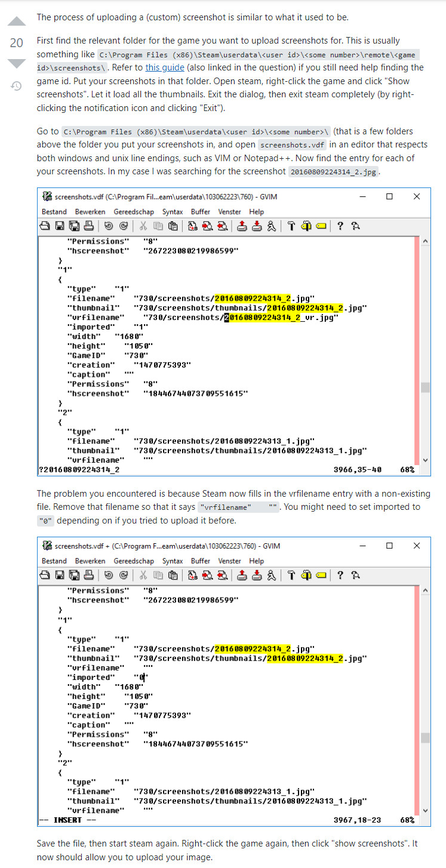Open the answer's edit history icon

[x=17, y=86]
